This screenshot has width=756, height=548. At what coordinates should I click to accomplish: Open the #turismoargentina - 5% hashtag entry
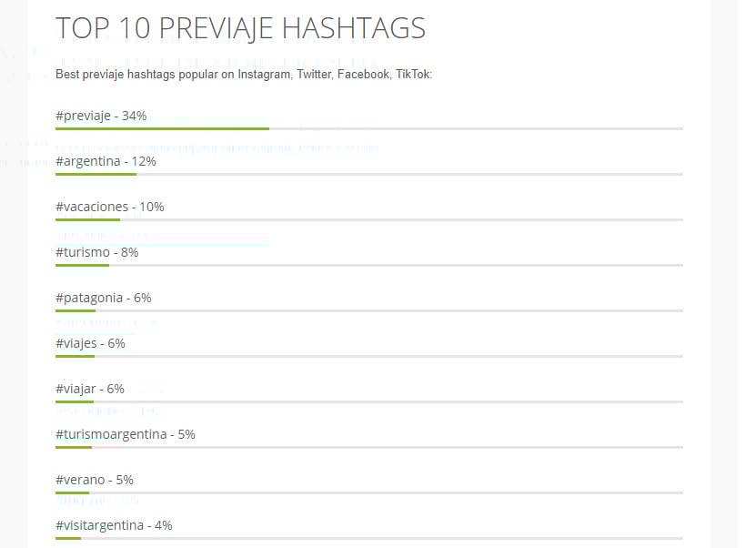[126, 434]
